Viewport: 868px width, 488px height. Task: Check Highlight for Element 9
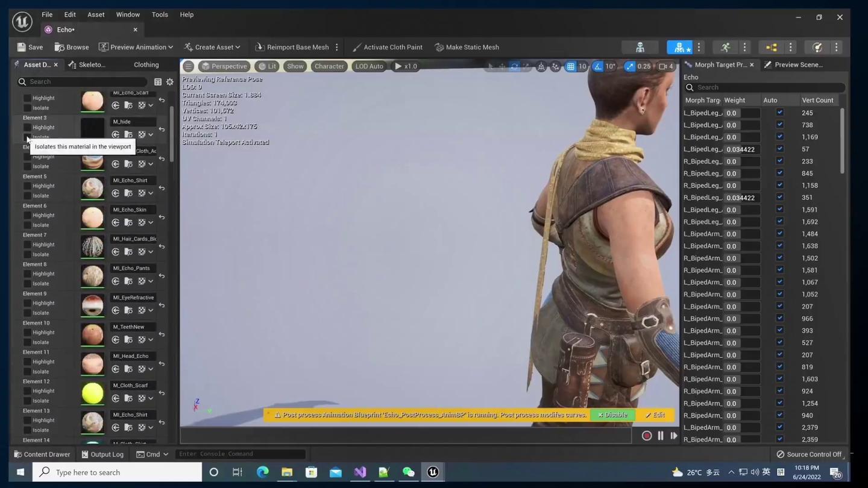(x=27, y=303)
